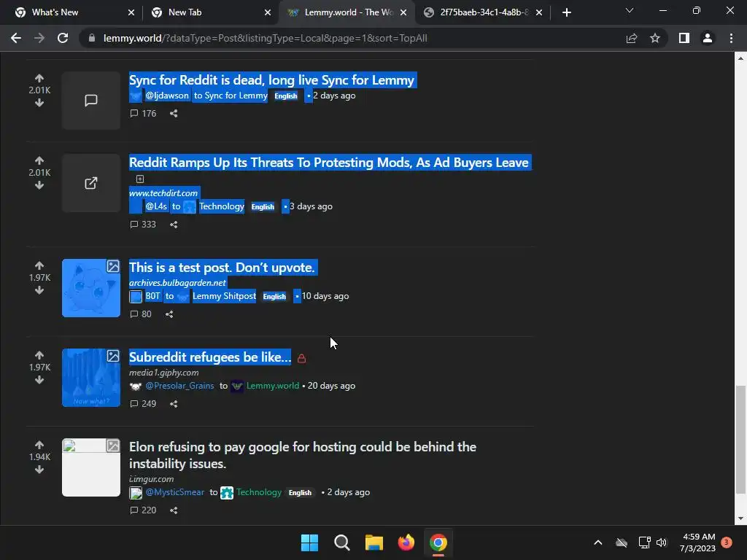747x560 pixels.
Task: Downvote the Sync for Reddit is dead post
Action: click(x=39, y=103)
